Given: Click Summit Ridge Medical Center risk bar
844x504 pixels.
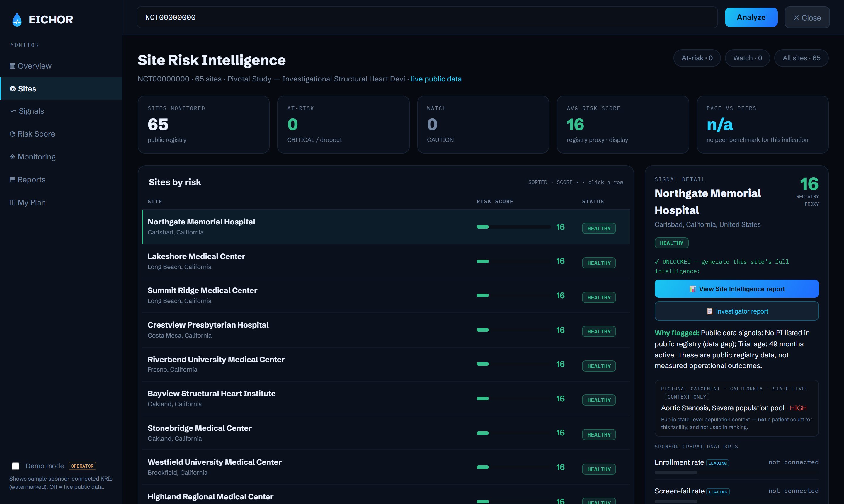Looking at the screenshot, I should tap(513, 295).
